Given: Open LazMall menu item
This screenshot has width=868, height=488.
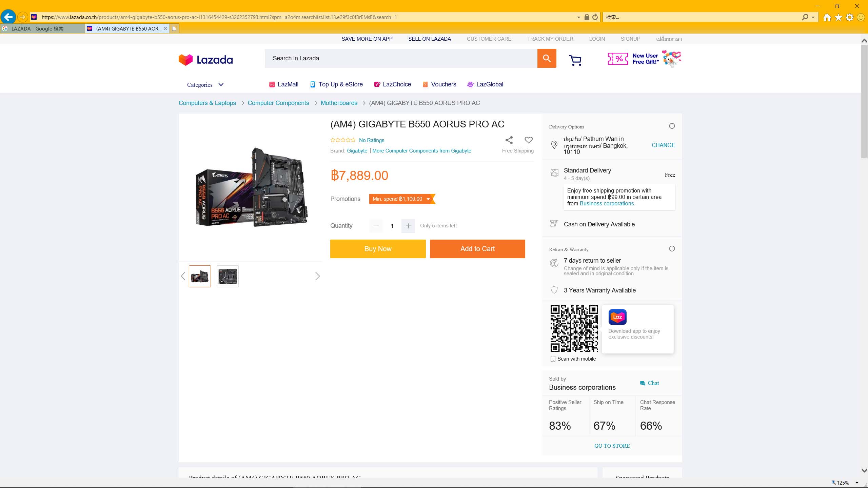Looking at the screenshot, I should 284,84.
